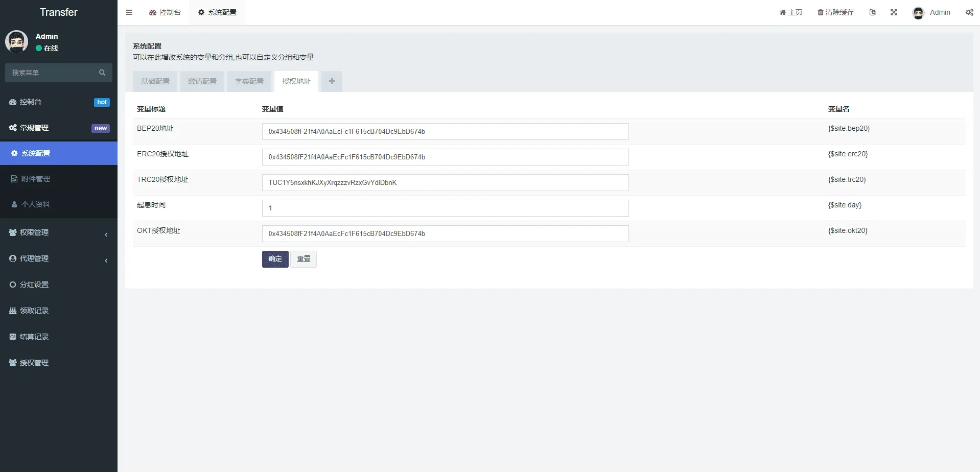Open the 邀请配置 tab

coord(202,81)
